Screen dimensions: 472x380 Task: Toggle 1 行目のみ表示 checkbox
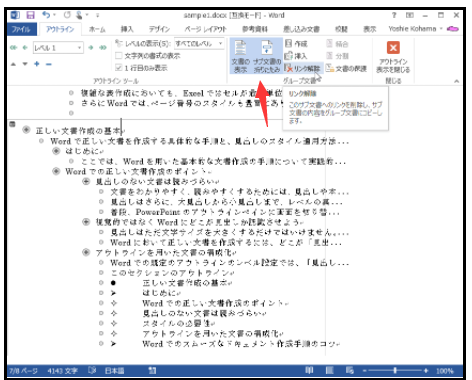click(x=118, y=68)
